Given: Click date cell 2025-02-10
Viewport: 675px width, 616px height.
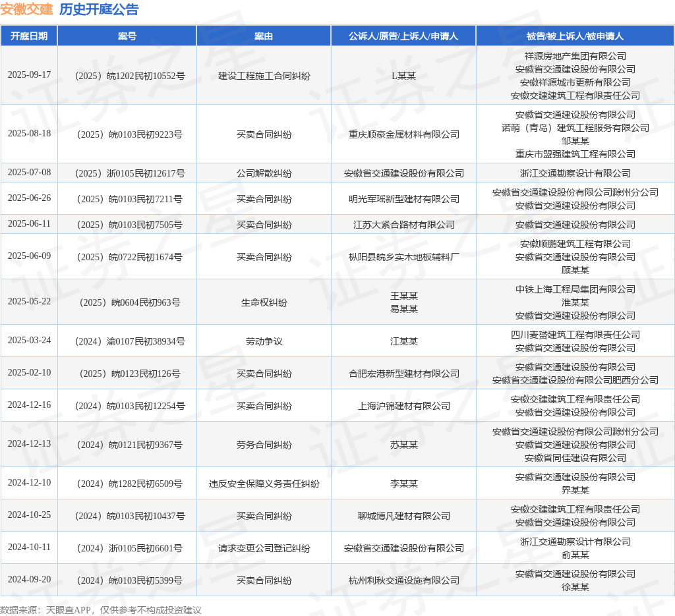Looking at the screenshot, I should [29, 372].
